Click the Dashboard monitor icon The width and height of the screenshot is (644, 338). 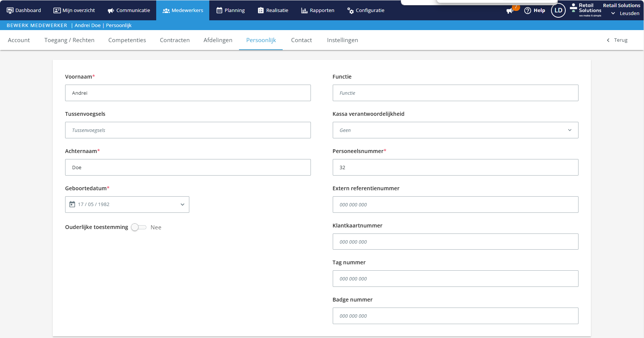pos(10,11)
